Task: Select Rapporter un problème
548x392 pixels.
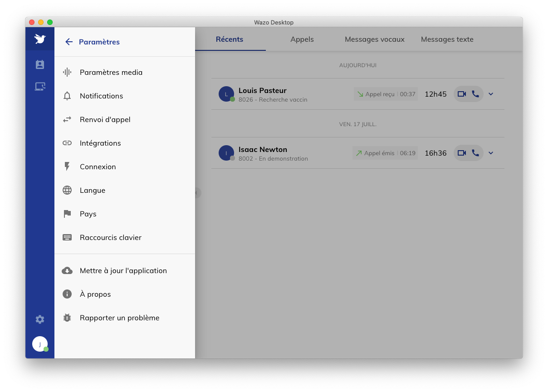Action: 119,318
